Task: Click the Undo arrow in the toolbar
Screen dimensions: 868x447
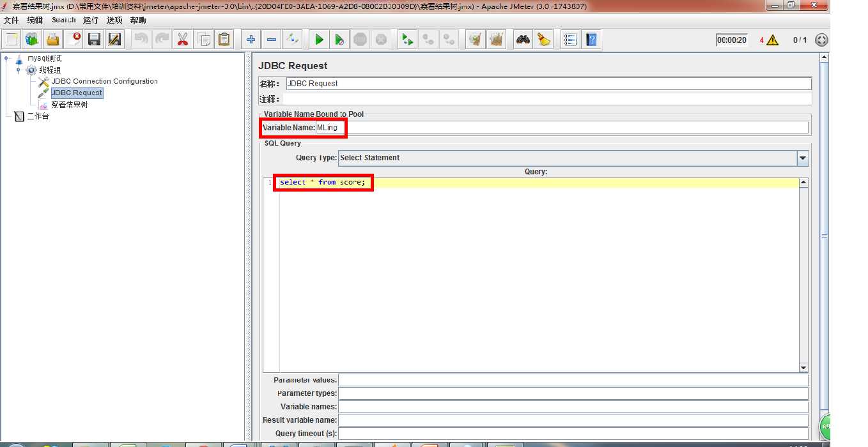Action: pyautogui.click(x=141, y=40)
